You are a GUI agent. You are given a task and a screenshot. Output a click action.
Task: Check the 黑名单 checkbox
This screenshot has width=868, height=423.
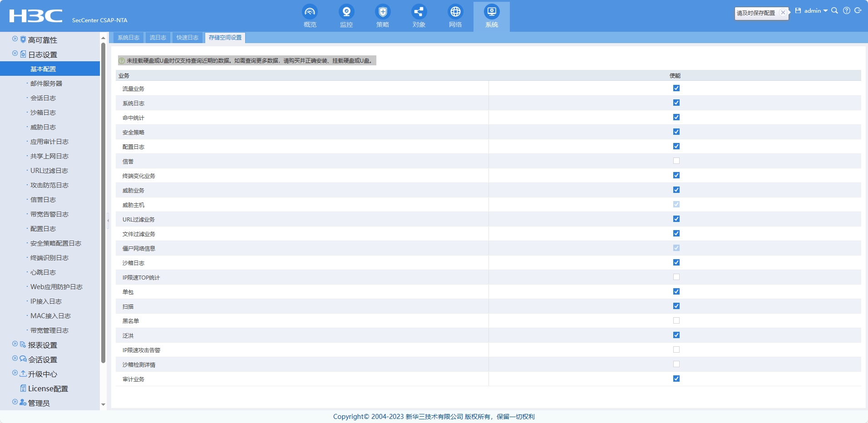pos(676,320)
